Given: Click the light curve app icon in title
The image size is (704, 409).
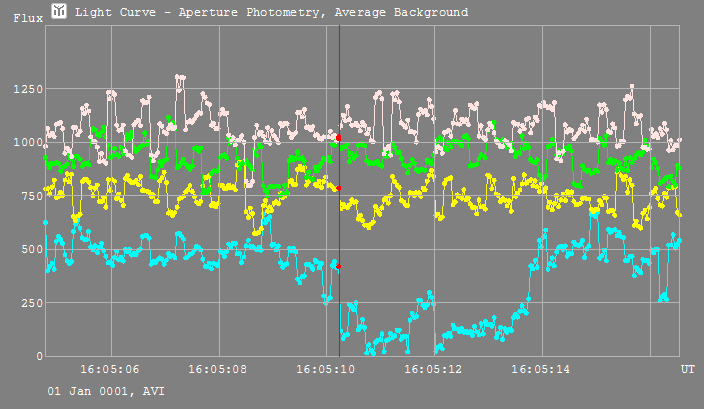Looking at the screenshot, I should 59,11.
